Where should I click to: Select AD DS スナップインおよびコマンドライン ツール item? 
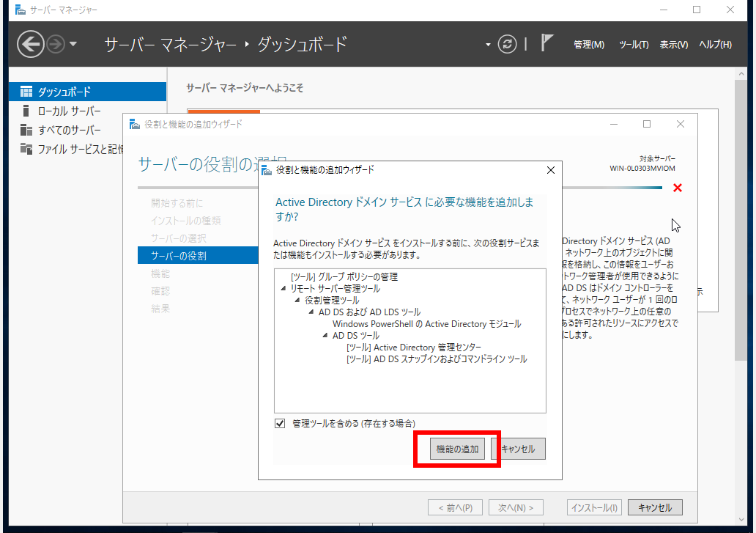click(x=437, y=359)
